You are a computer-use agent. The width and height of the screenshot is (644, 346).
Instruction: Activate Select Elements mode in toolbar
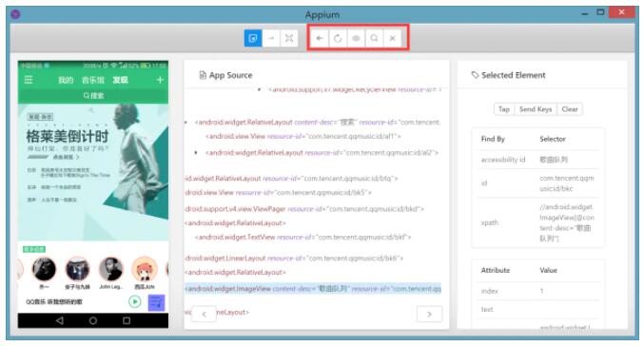[253, 38]
